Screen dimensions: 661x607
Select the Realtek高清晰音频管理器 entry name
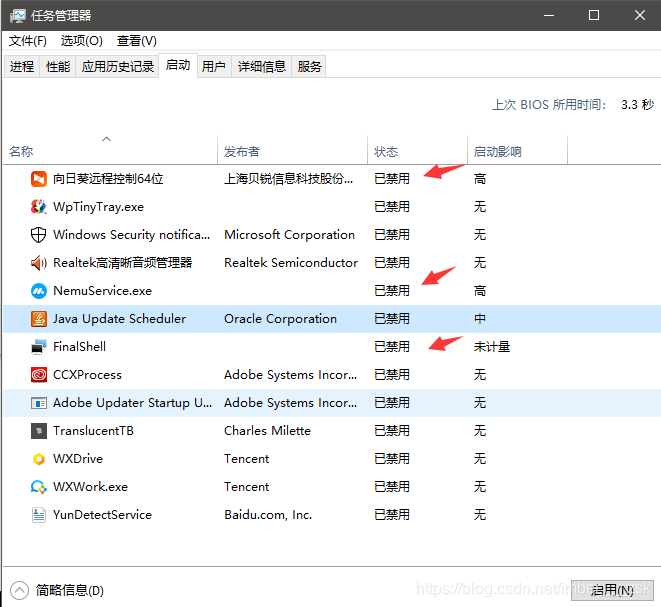(123, 263)
